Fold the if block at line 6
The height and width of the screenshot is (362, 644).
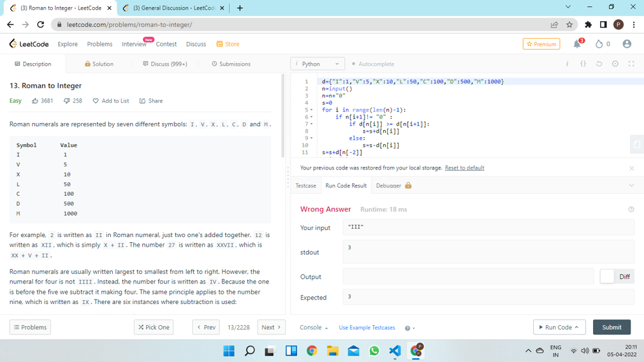(x=311, y=117)
